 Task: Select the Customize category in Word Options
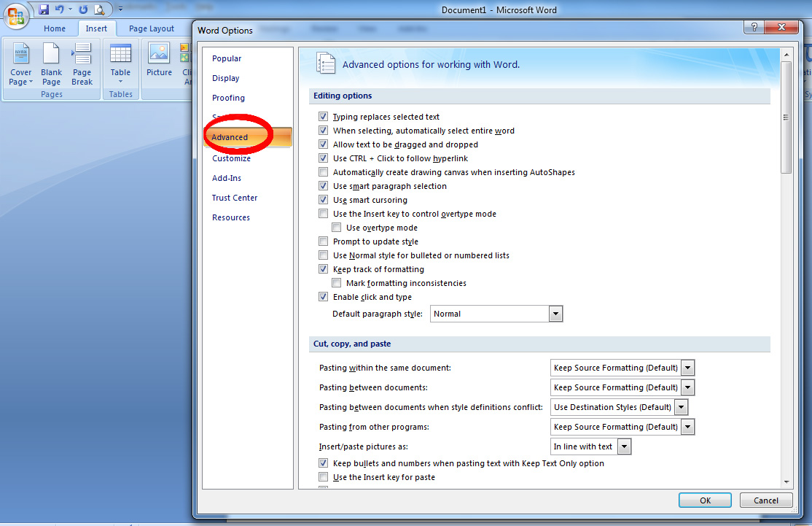click(231, 158)
